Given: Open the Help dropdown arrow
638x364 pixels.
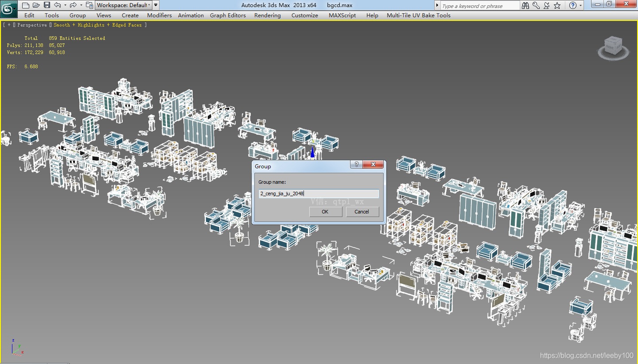Looking at the screenshot, I should [x=581, y=6].
